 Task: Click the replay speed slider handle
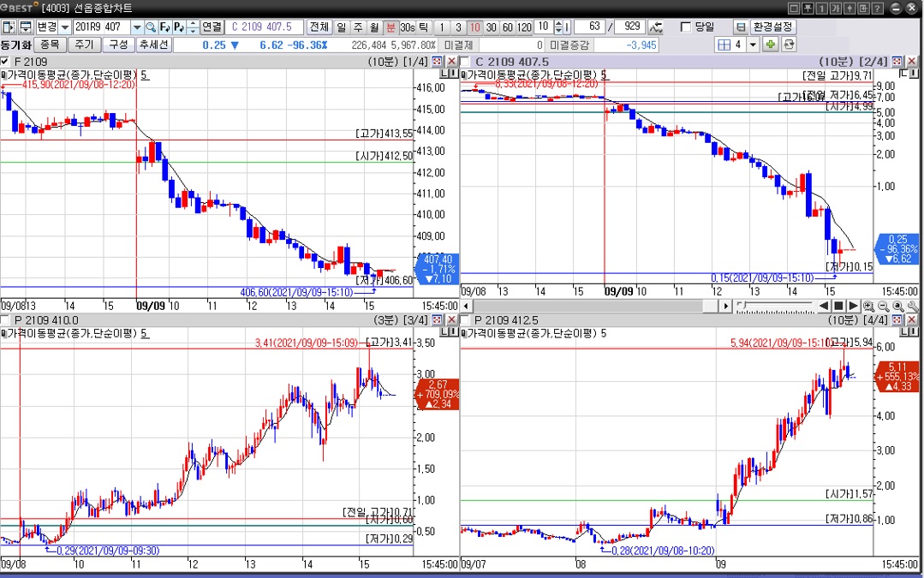point(742,305)
